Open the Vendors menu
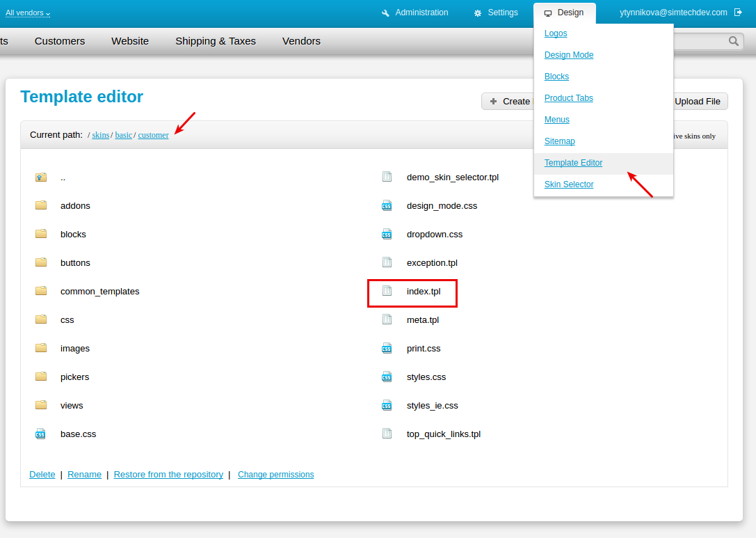 (x=301, y=41)
